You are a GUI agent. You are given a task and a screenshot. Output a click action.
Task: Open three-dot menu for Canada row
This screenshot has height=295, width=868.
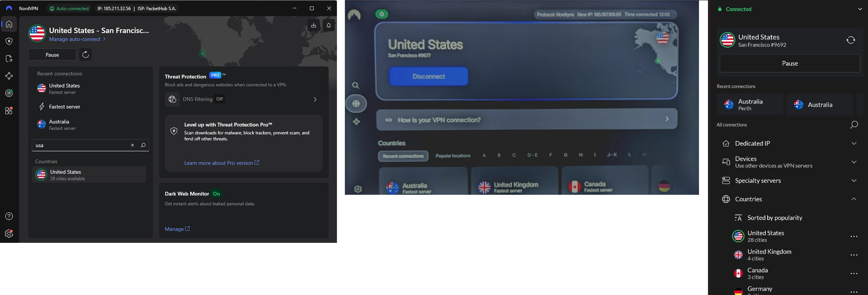click(x=854, y=274)
